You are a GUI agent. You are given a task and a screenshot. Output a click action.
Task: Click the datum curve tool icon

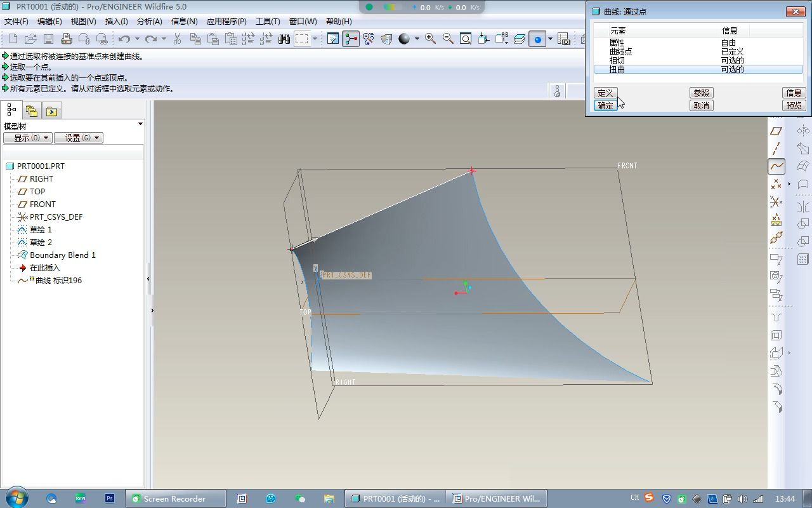[x=776, y=166]
